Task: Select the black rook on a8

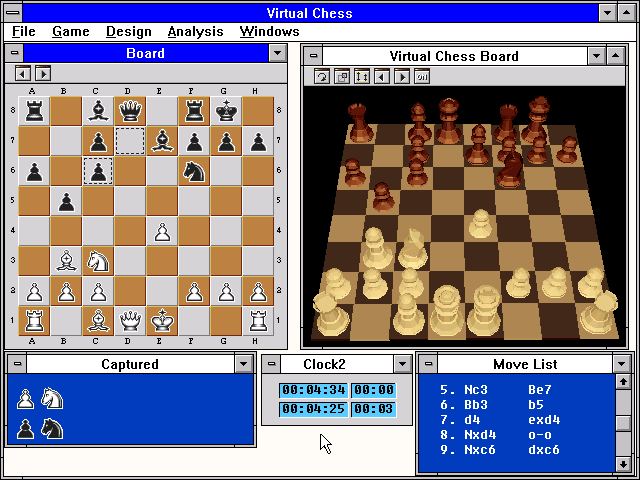Action: point(34,111)
